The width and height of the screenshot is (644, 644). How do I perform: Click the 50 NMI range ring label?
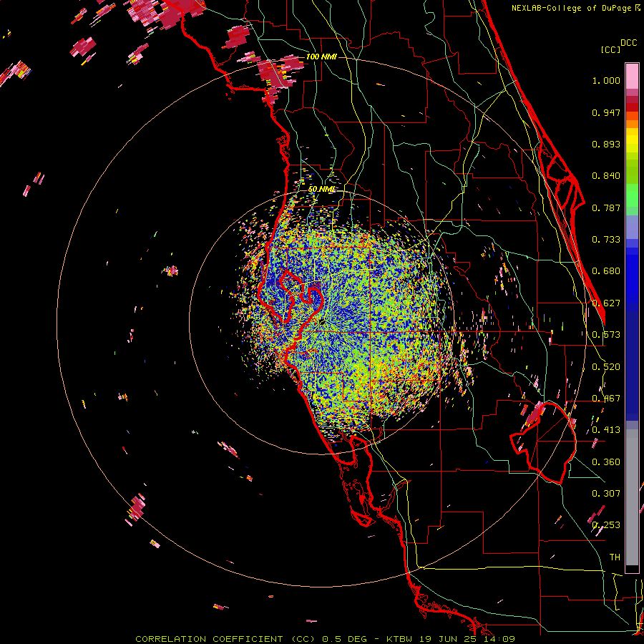tap(321, 189)
